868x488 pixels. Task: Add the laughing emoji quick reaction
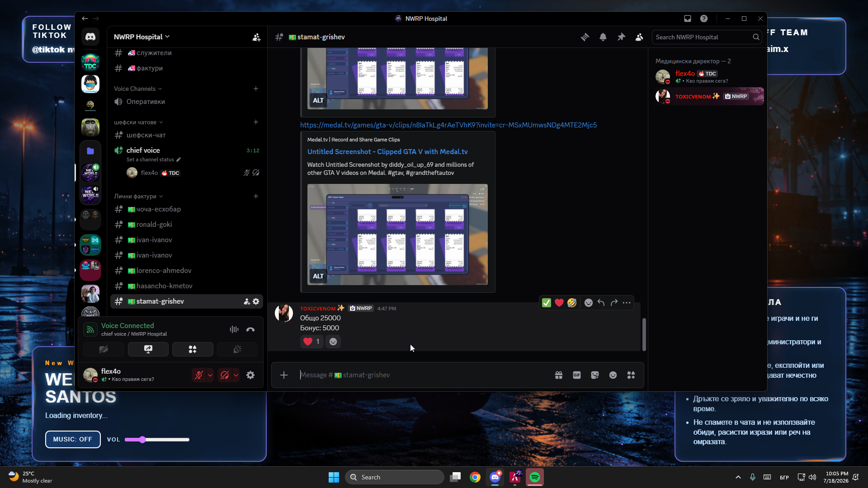click(x=572, y=303)
